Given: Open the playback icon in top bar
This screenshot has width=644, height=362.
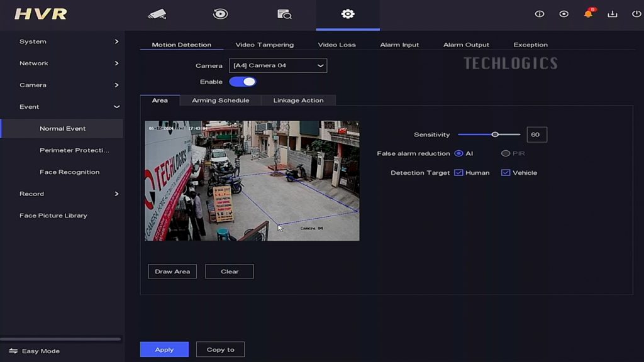Looking at the screenshot, I should click(x=220, y=14).
